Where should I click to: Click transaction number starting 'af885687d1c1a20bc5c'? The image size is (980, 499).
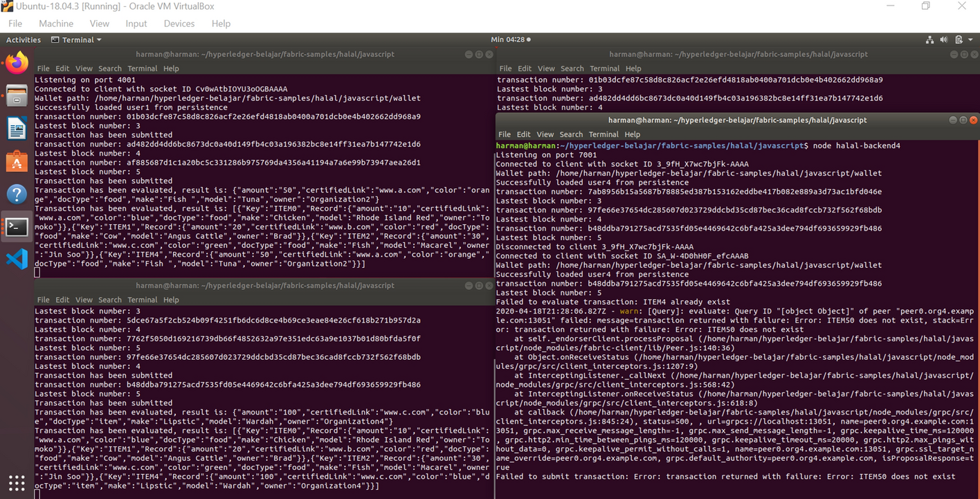(227, 163)
